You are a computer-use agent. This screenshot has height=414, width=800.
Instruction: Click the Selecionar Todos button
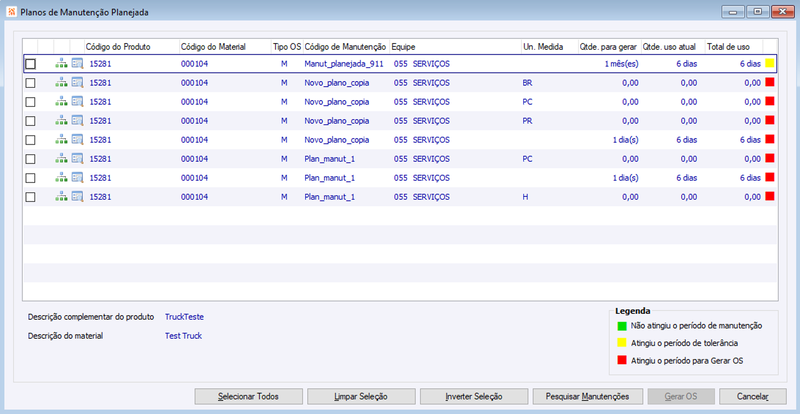pos(248,396)
